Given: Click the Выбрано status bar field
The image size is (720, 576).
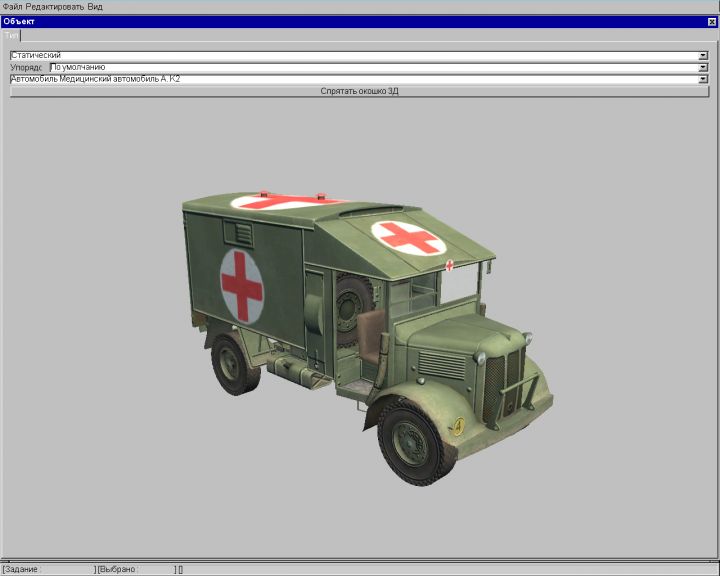Looking at the screenshot, I should pyautogui.click(x=135, y=569).
